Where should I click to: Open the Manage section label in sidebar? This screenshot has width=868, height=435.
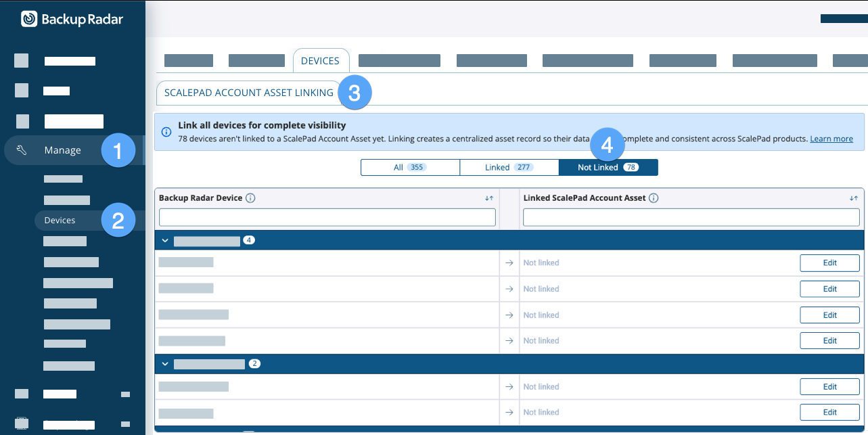63,150
